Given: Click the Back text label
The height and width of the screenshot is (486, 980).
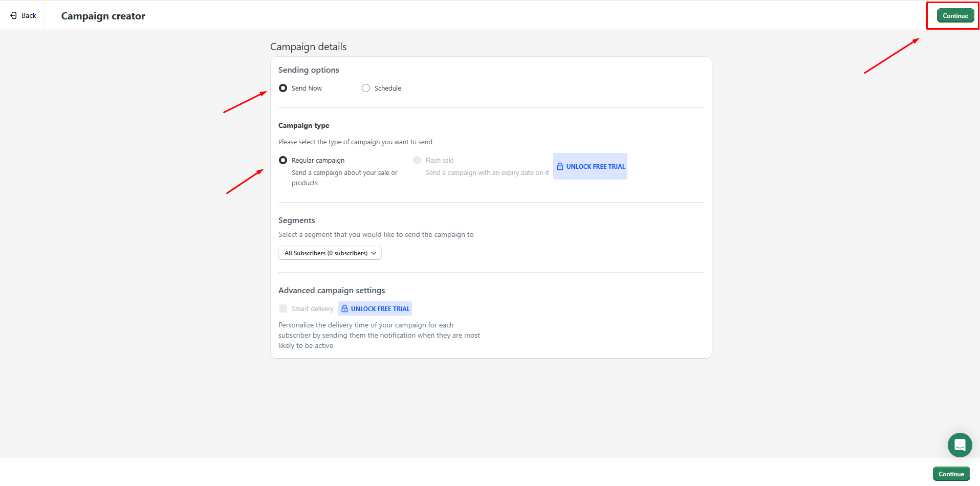Looking at the screenshot, I should (x=29, y=15).
